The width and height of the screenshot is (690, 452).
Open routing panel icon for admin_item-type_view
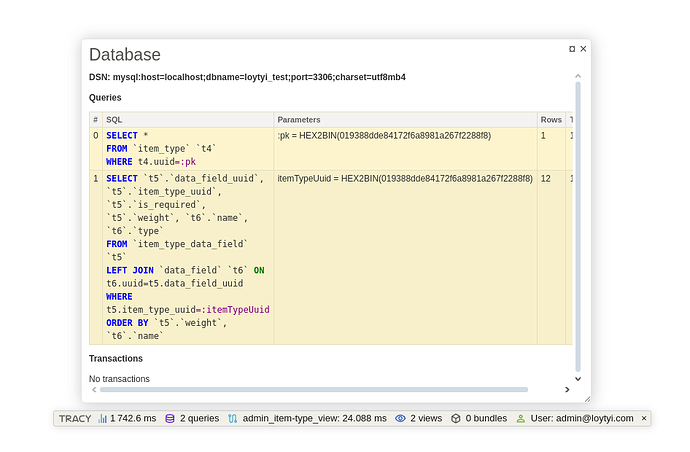[232, 419]
